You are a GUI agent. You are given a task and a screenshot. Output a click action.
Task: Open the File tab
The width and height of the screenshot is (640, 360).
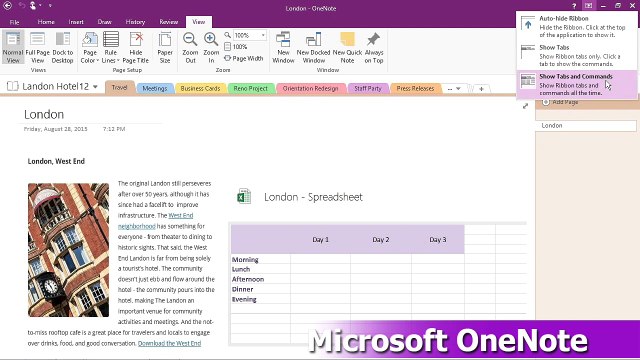coord(14,22)
